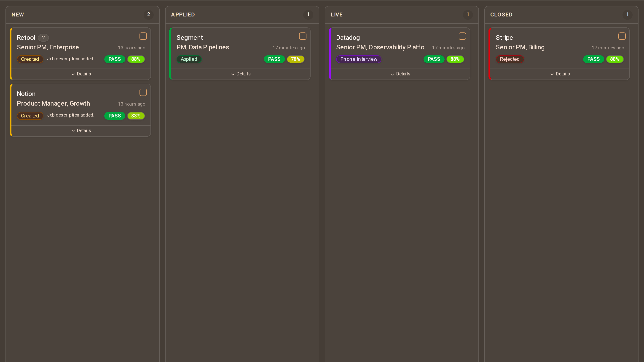
Task: Click the 88% score on Retool card
Action: [136, 59]
